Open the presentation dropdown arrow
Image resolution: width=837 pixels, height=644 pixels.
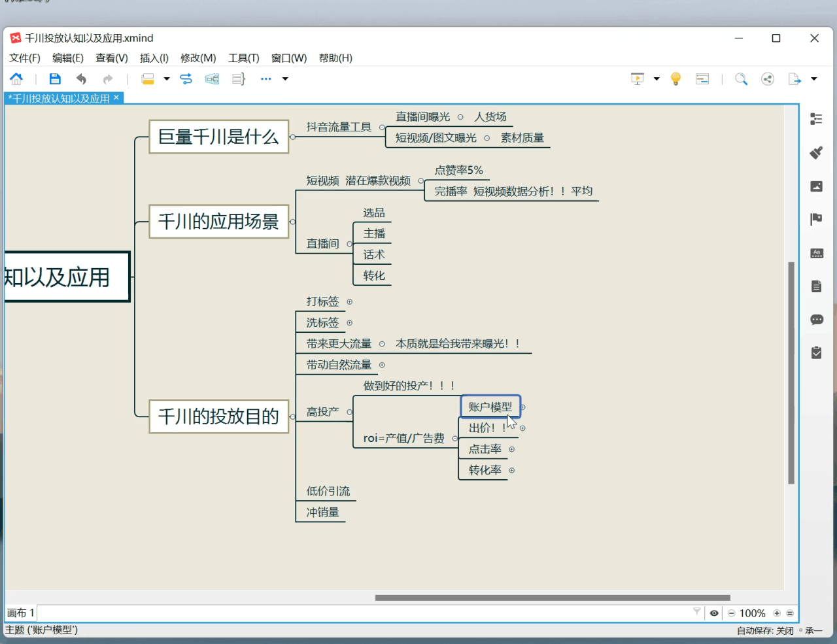click(x=657, y=79)
